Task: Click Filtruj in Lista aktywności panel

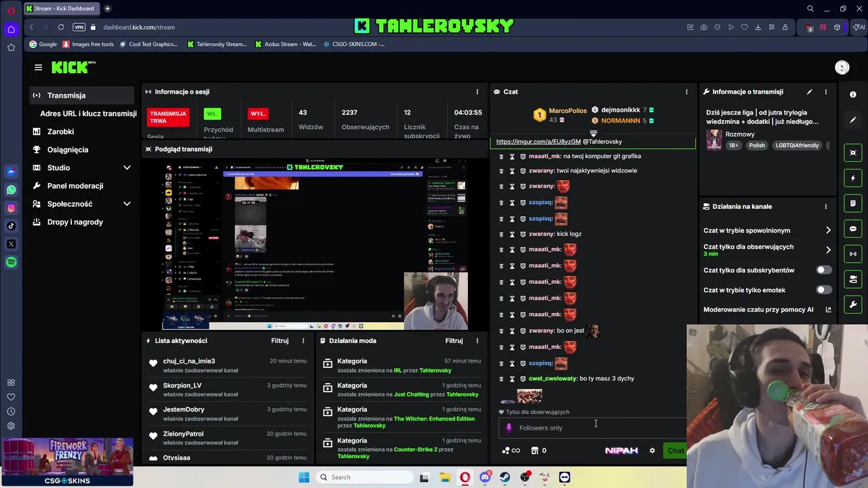Action: point(280,341)
